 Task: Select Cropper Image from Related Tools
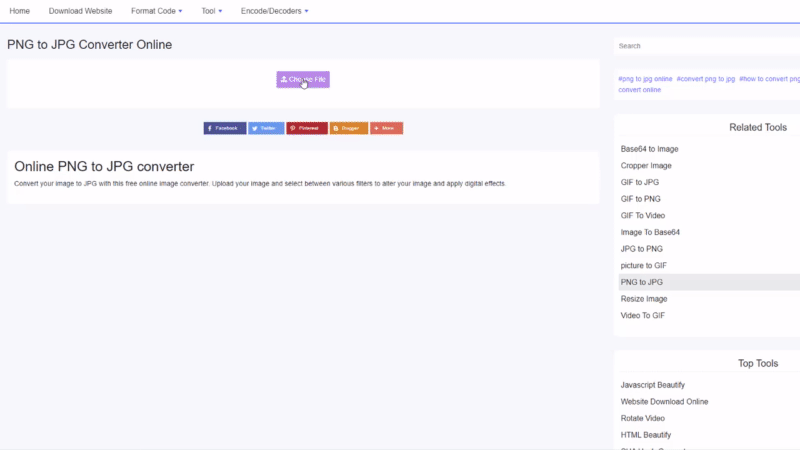(x=646, y=166)
